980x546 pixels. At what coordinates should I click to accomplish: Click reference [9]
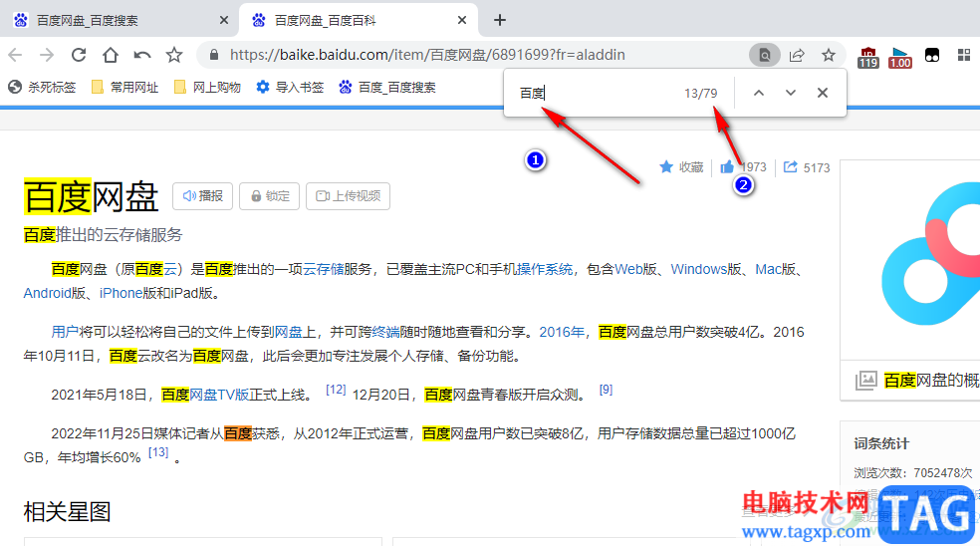[x=606, y=390]
